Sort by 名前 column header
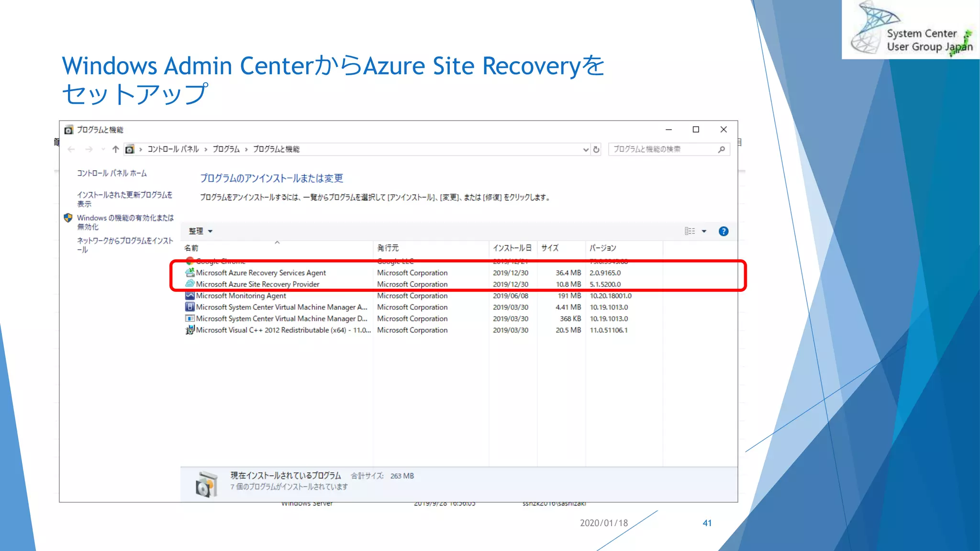 coord(277,248)
